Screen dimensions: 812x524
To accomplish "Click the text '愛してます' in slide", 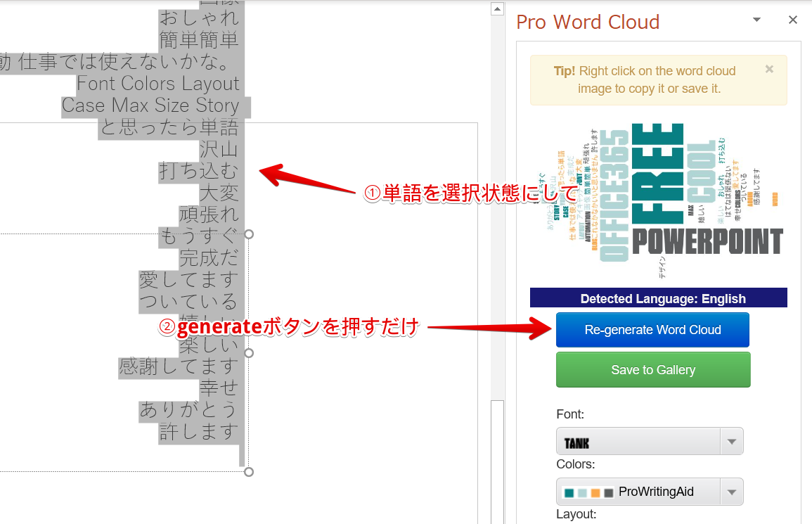I will pyautogui.click(x=188, y=280).
